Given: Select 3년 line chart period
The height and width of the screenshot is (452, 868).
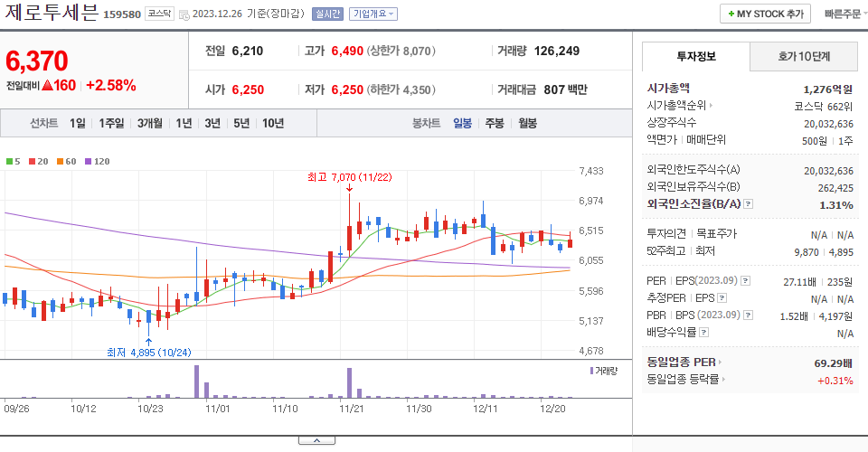Looking at the screenshot, I should click(212, 123).
